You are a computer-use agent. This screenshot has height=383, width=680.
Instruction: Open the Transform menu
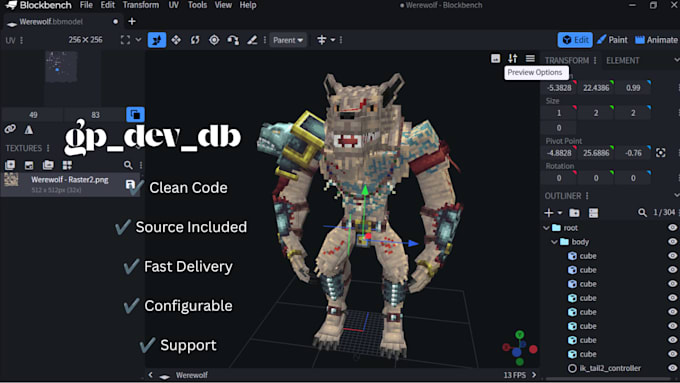point(141,5)
